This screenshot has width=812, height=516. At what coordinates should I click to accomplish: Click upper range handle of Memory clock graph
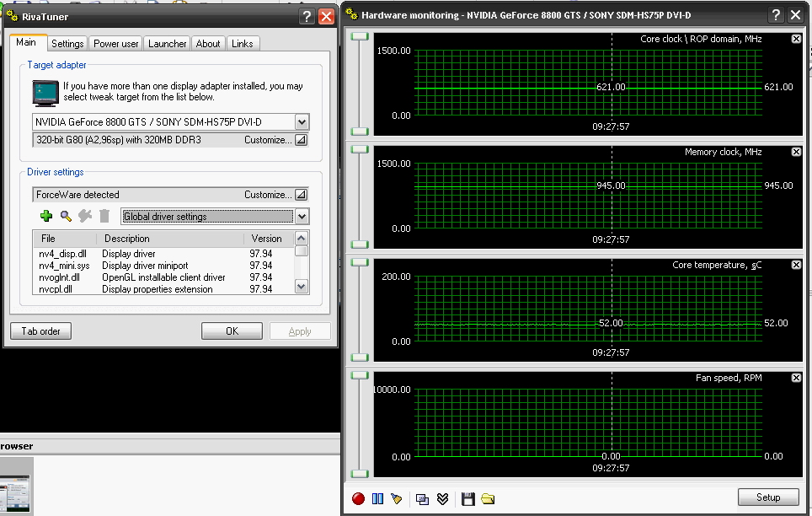[360, 149]
